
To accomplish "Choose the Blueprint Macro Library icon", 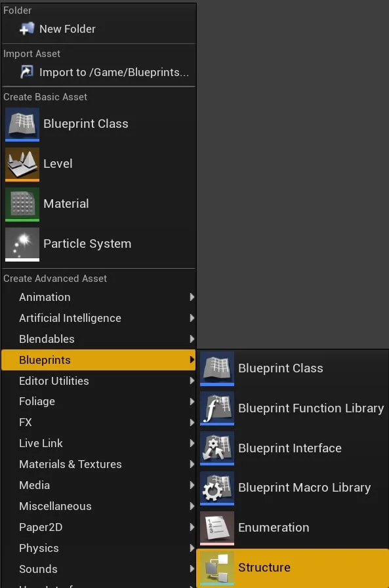I will 217,488.
